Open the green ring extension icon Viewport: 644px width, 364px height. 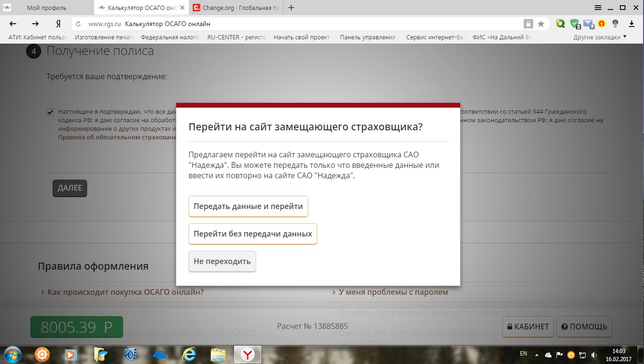pyautogui.click(x=560, y=24)
